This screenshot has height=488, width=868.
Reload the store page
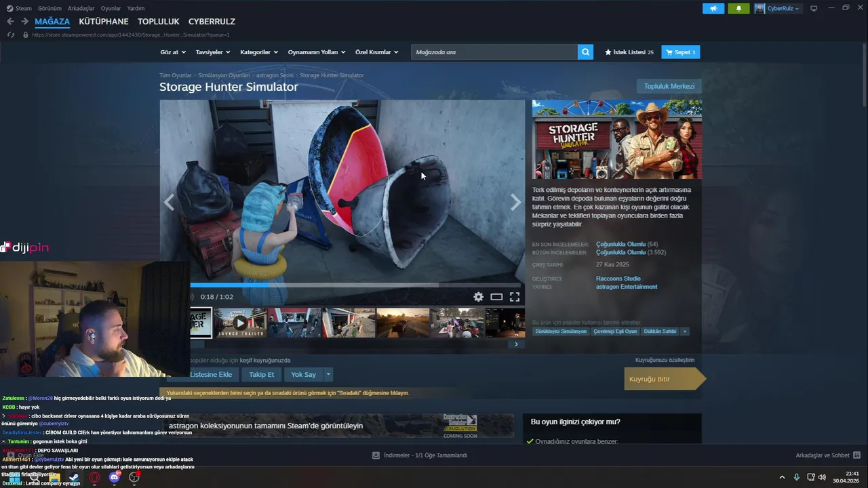click(10, 35)
